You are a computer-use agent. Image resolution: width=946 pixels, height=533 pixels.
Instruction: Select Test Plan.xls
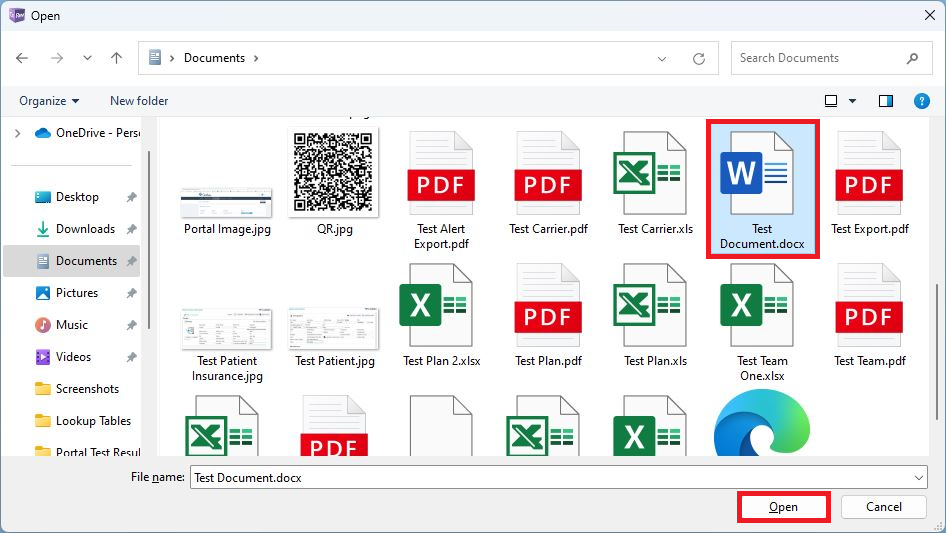[x=655, y=314]
